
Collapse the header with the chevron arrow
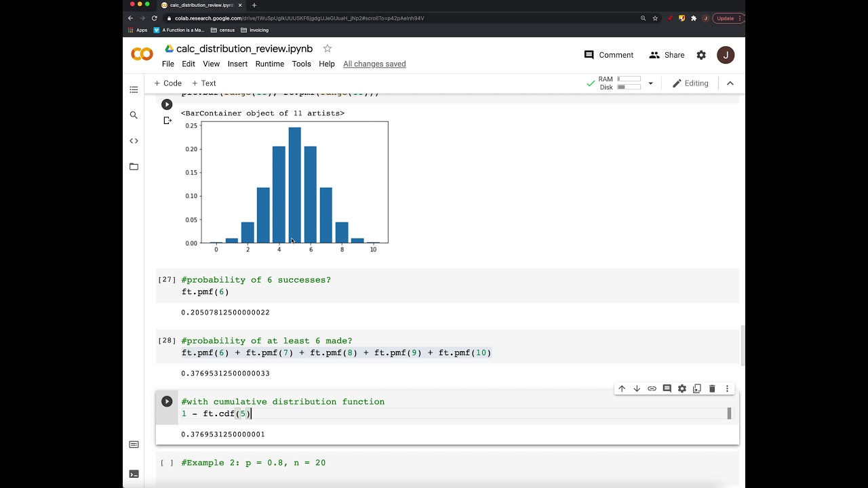pos(730,83)
